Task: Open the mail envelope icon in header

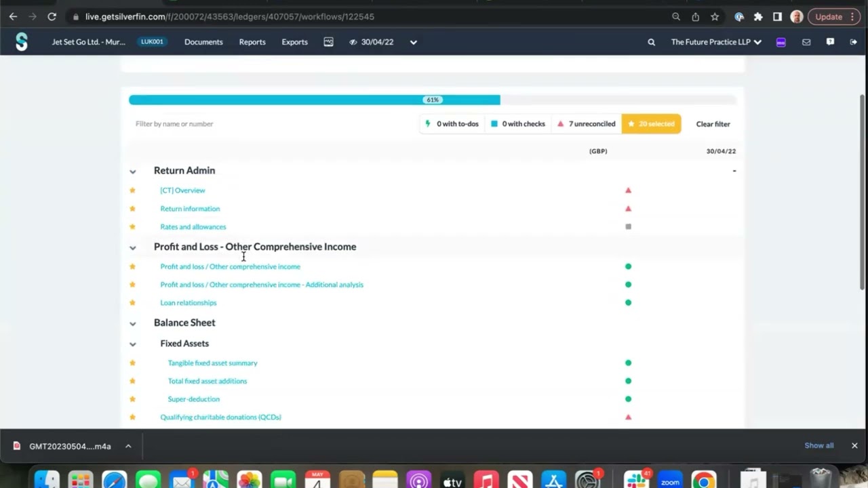Action: coord(806,42)
